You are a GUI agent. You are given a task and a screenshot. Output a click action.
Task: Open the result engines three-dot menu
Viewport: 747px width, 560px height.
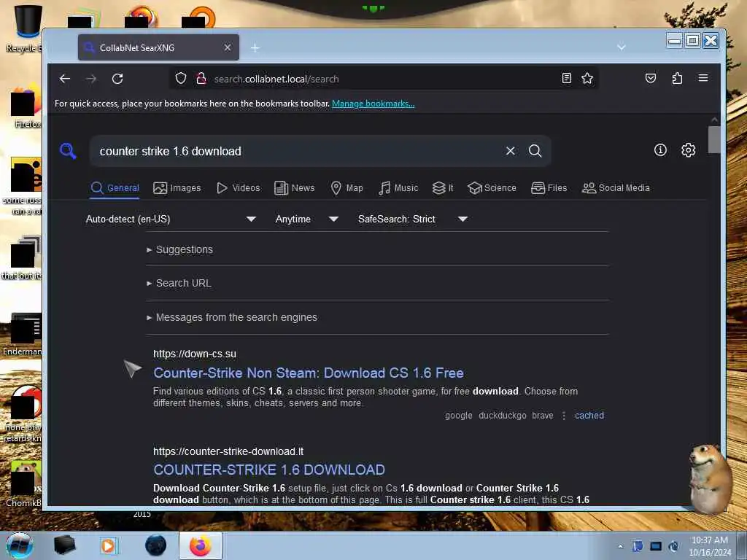click(564, 416)
